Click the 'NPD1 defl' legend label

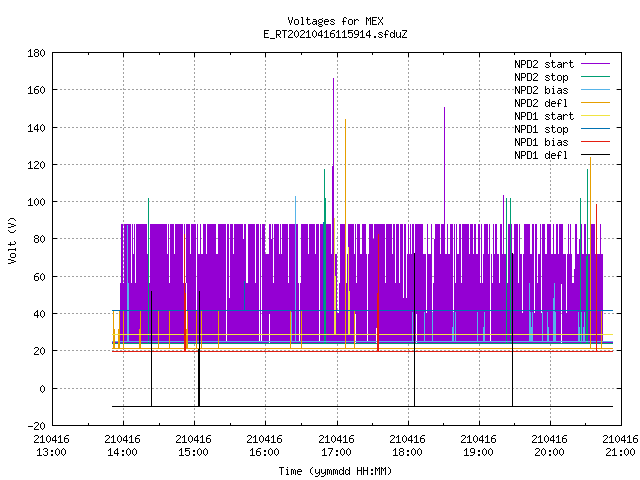coord(541,155)
